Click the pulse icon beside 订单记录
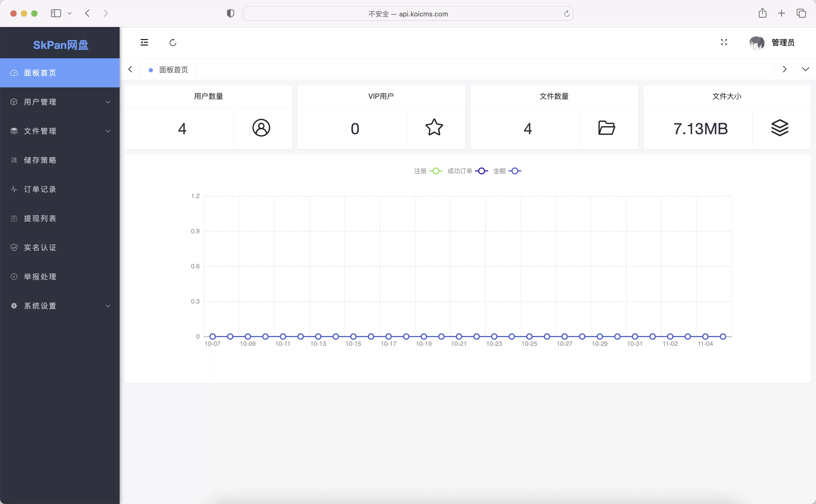816x504 pixels. [x=14, y=189]
